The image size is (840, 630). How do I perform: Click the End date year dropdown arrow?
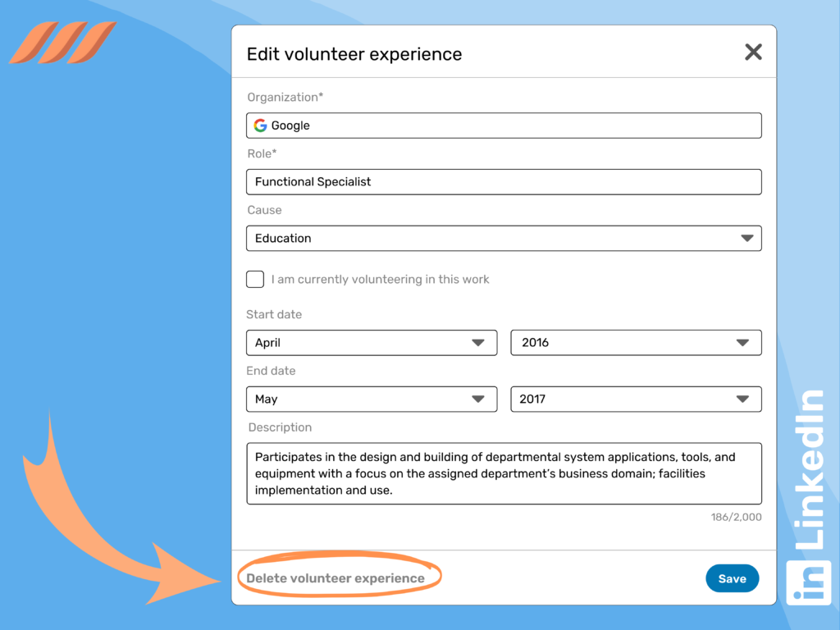pyautogui.click(x=743, y=399)
